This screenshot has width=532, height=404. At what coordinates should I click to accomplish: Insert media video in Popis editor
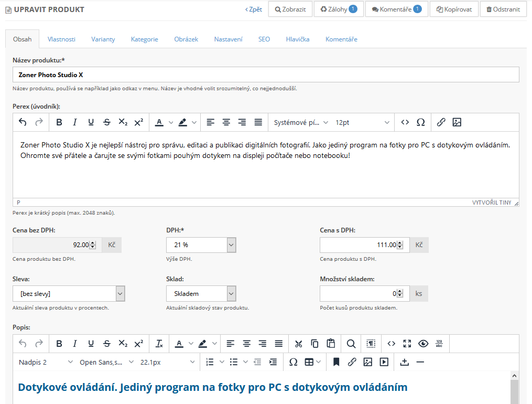384,362
